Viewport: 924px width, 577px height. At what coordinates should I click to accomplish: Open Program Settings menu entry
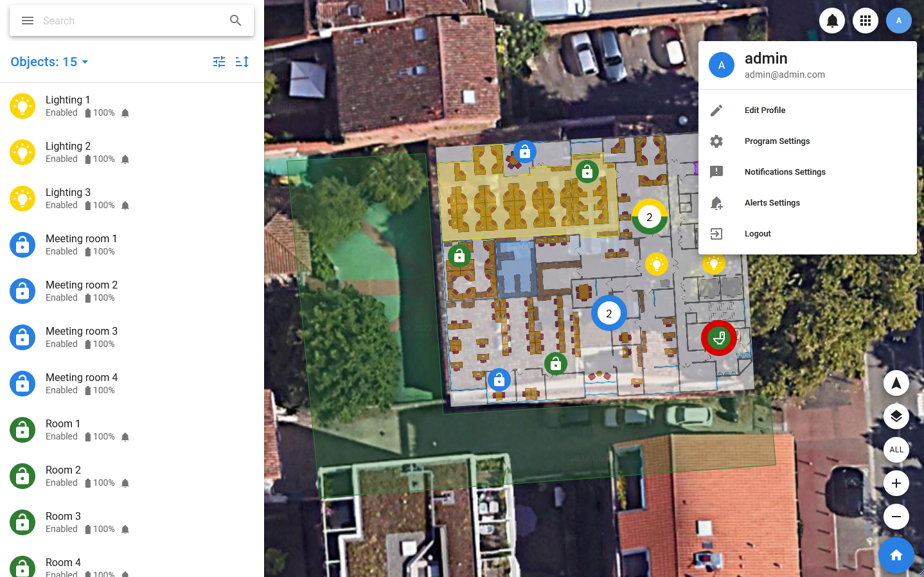(x=777, y=141)
